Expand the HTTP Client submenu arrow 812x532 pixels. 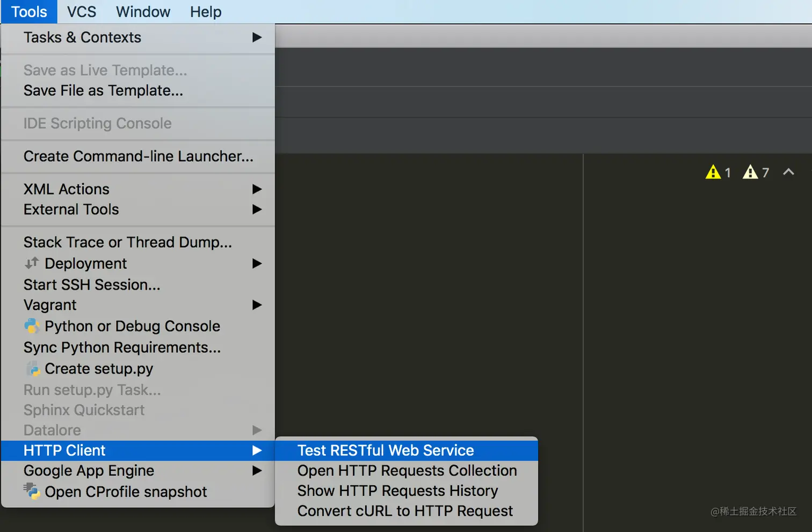pyautogui.click(x=257, y=450)
